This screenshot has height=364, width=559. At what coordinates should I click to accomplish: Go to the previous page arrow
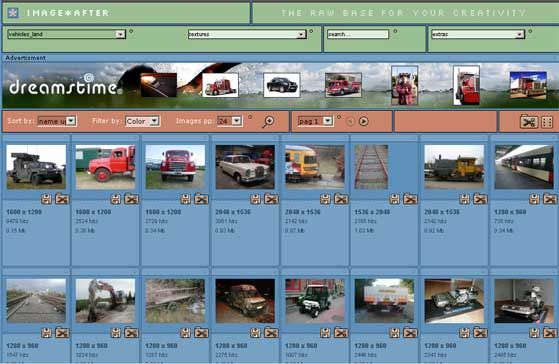(350, 122)
